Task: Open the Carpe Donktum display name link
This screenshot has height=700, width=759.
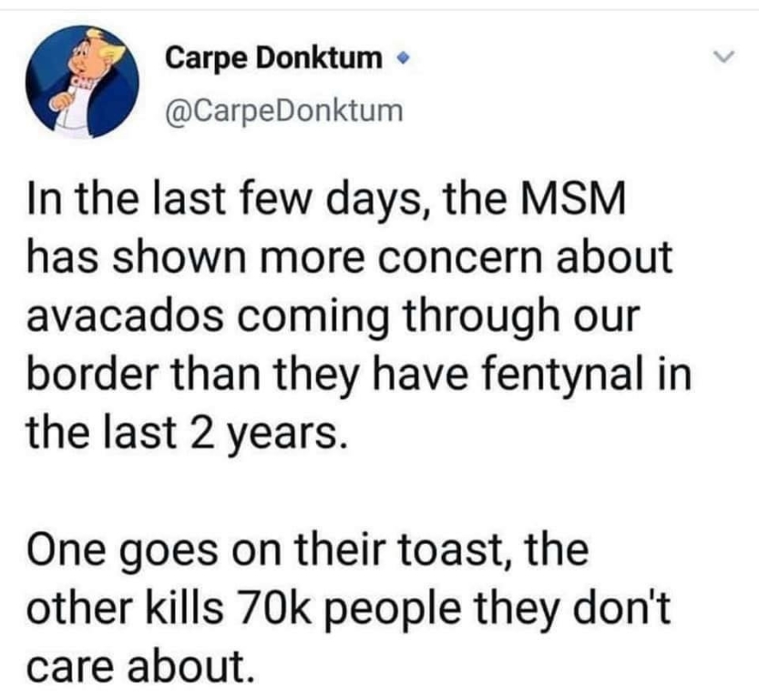Action: click(273, 58)
